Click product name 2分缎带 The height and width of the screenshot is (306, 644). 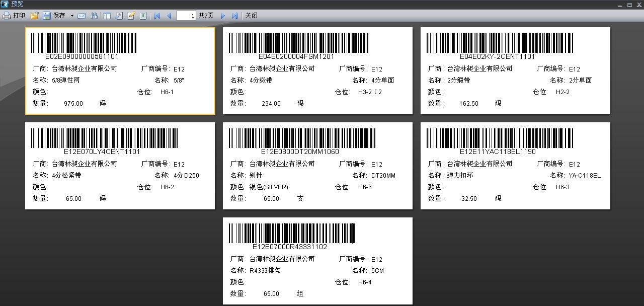pos(459,80)
